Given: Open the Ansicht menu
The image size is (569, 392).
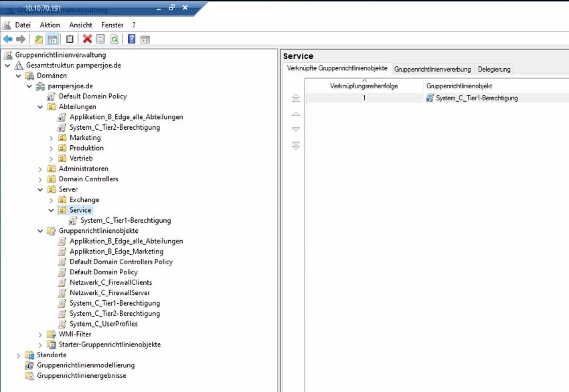Looking at the screenshot, I should 80,25.
